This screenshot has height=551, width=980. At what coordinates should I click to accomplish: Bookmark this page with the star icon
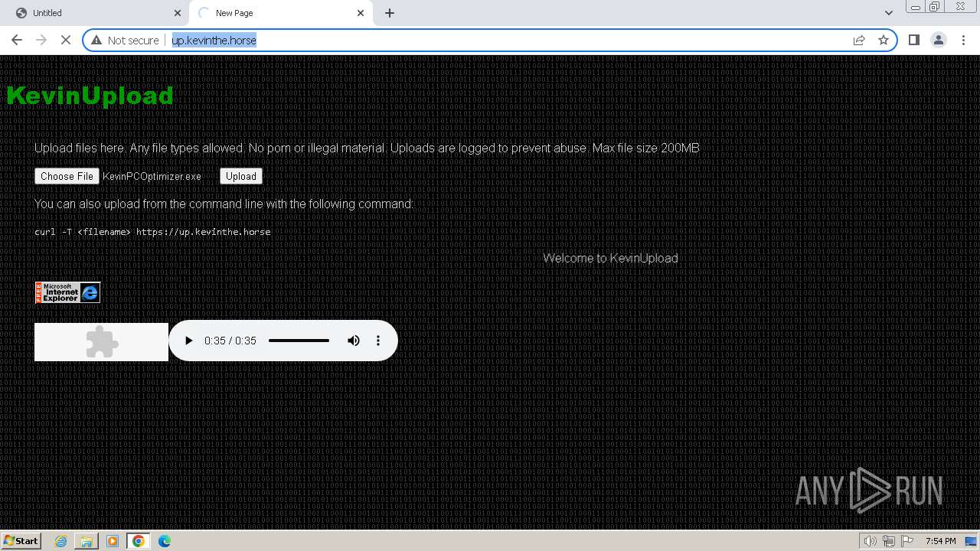tap(884, 40)
